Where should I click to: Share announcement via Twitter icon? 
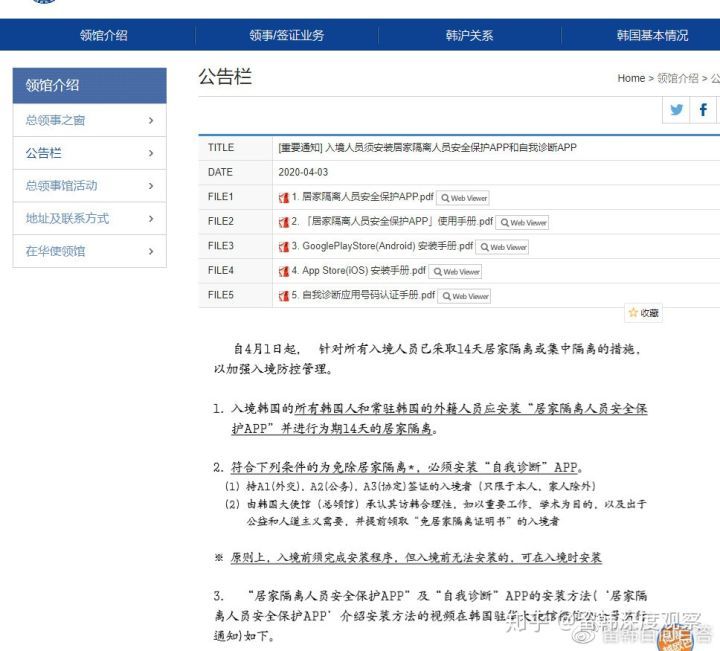[676, 110]
